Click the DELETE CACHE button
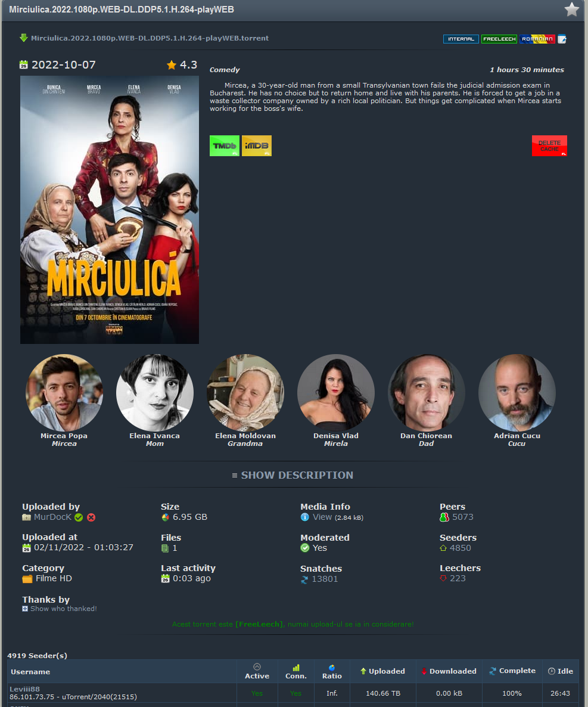588x707 pixels. point(549,145)
